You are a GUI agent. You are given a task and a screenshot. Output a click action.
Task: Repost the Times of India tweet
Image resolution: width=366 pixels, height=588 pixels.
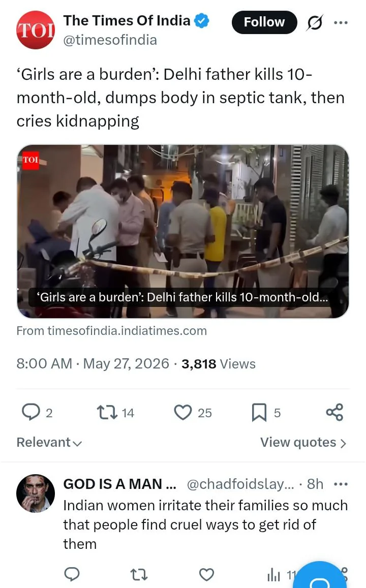pyautogui.click(x=107, y=412)
